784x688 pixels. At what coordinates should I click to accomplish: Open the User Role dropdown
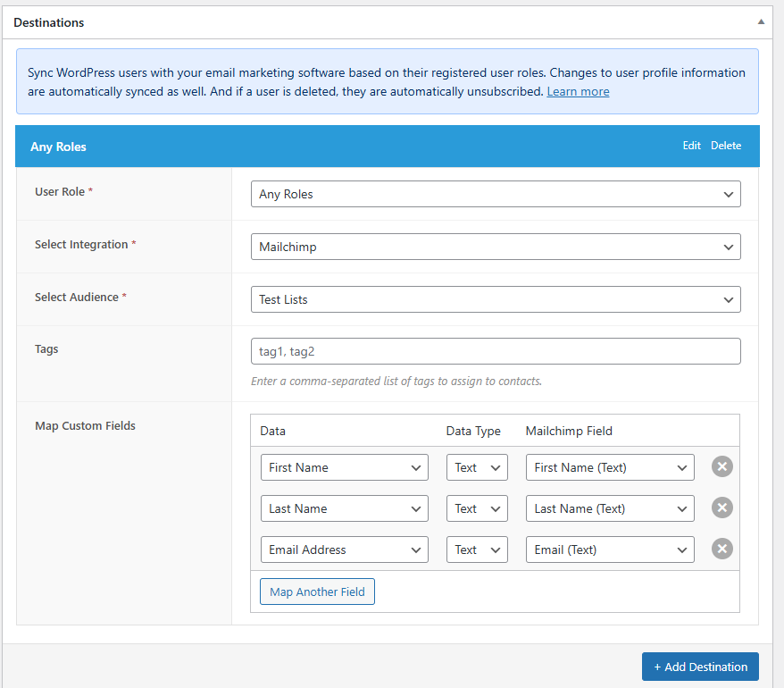496,194
